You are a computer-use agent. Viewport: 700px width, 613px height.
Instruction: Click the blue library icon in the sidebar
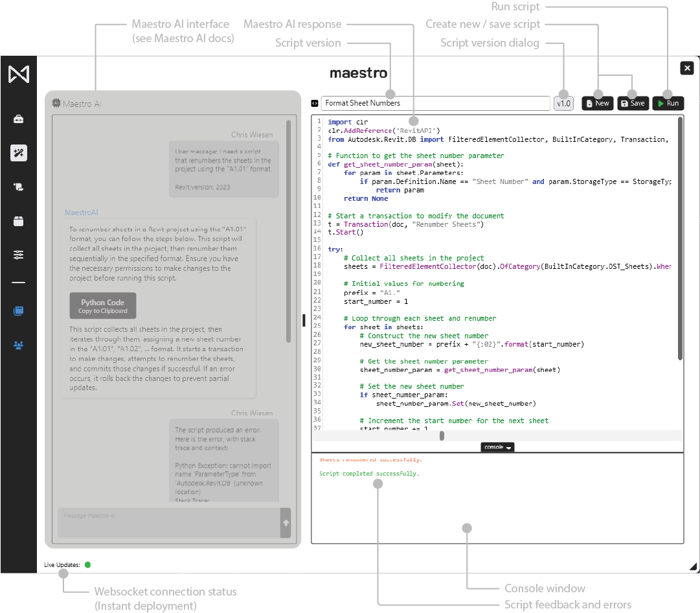18,311
